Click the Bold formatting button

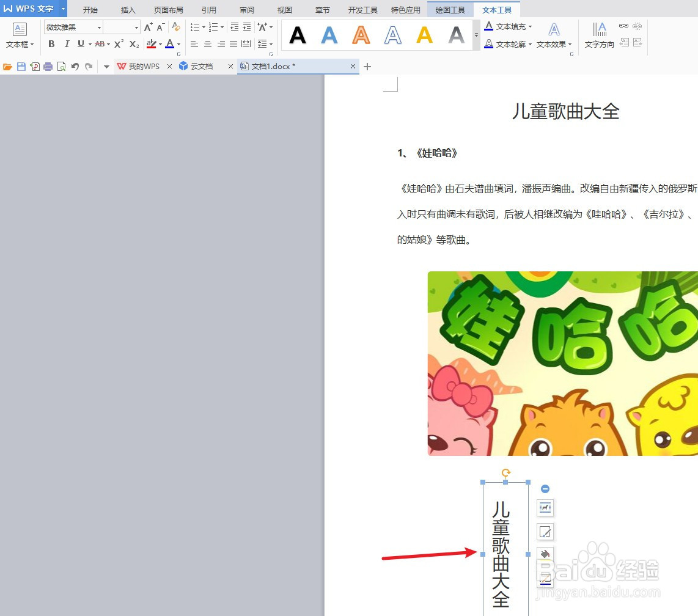coord(51,43)
